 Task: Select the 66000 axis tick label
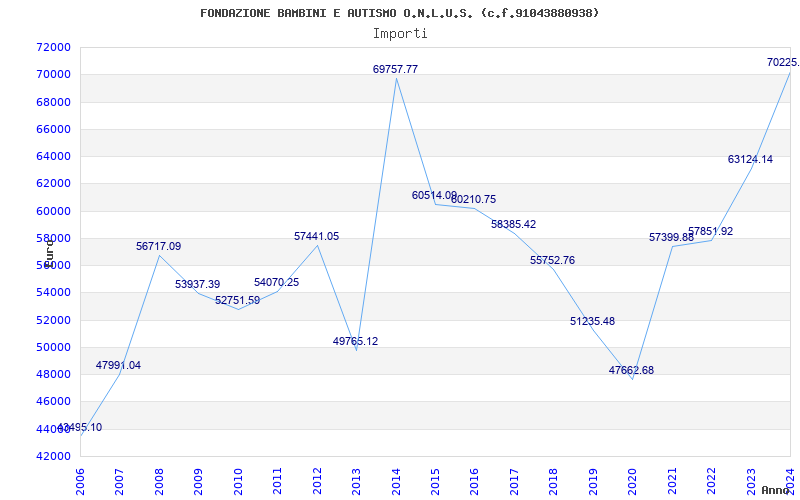click(x=54, y=129)
